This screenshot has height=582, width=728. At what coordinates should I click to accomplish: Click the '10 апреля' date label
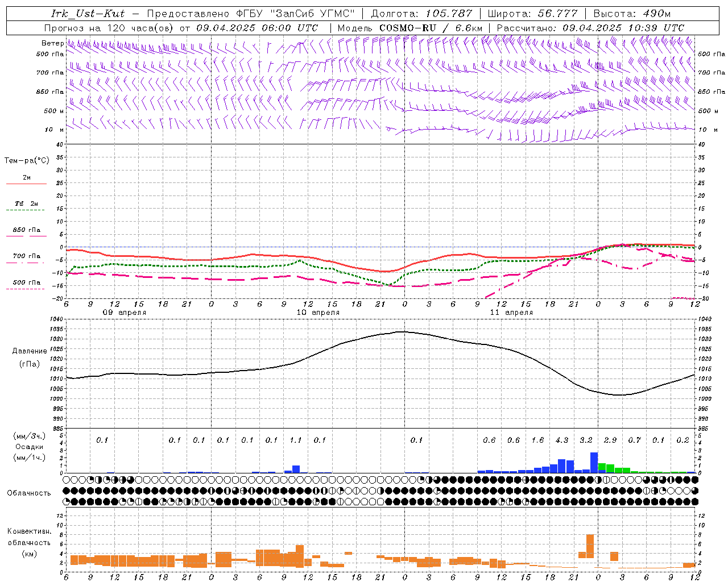pyautogui.click(x=318, y=313)
